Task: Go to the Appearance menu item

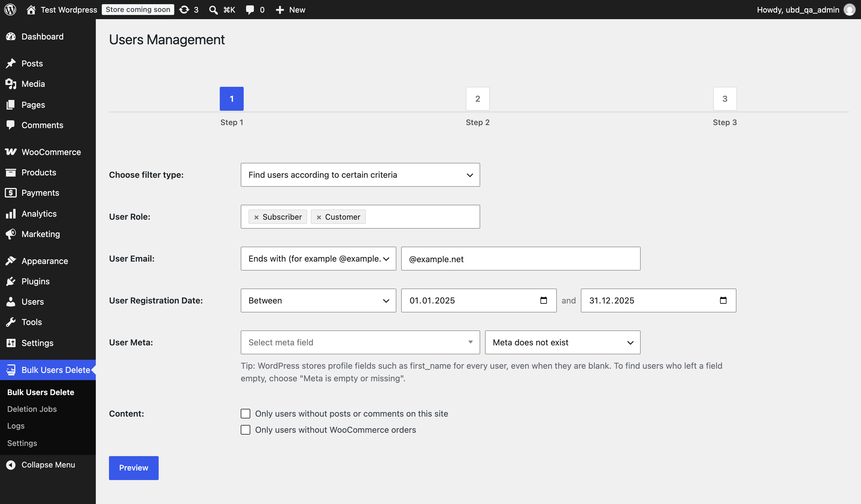Action: (x=48, y=261)
